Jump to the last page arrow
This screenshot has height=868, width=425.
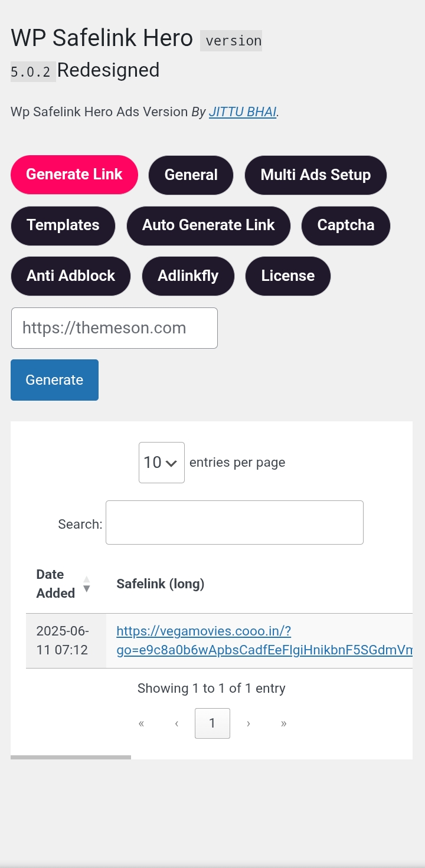284,724
